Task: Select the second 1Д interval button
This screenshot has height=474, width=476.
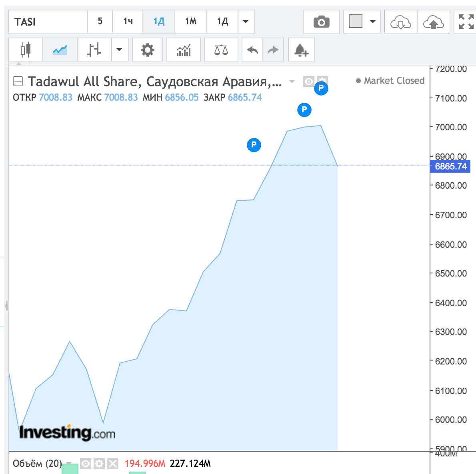Action: coord(222,22)
